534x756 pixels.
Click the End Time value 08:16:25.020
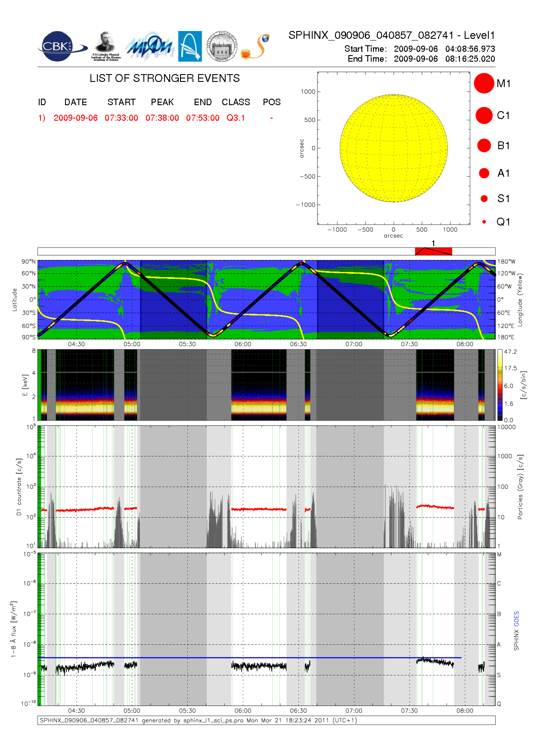(470, 59)
